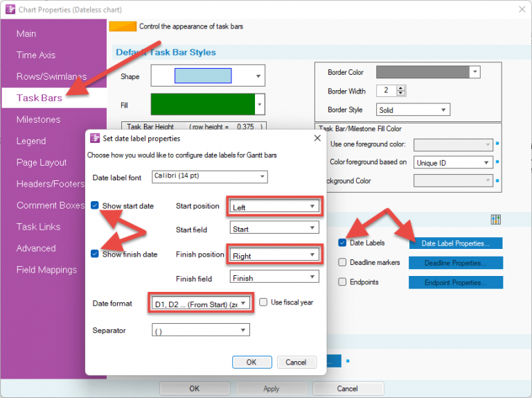Toggle the Show start date checkbox
Image resolution: width=532 pixels, height=398 pixels.
coord(95,206)
